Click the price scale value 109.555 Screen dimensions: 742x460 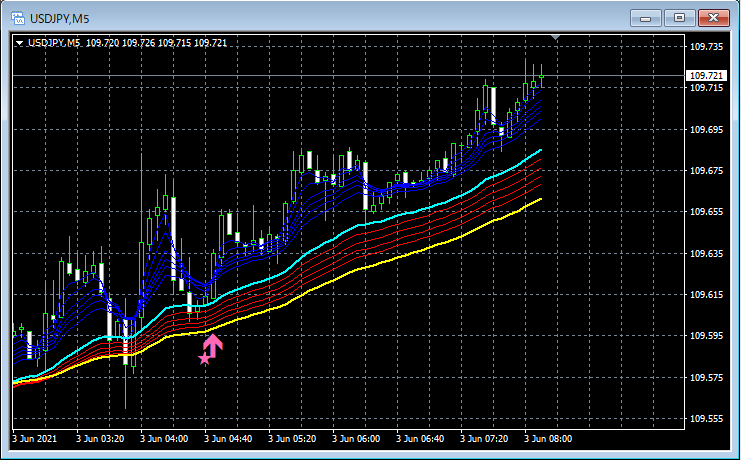tap(707, 418)
